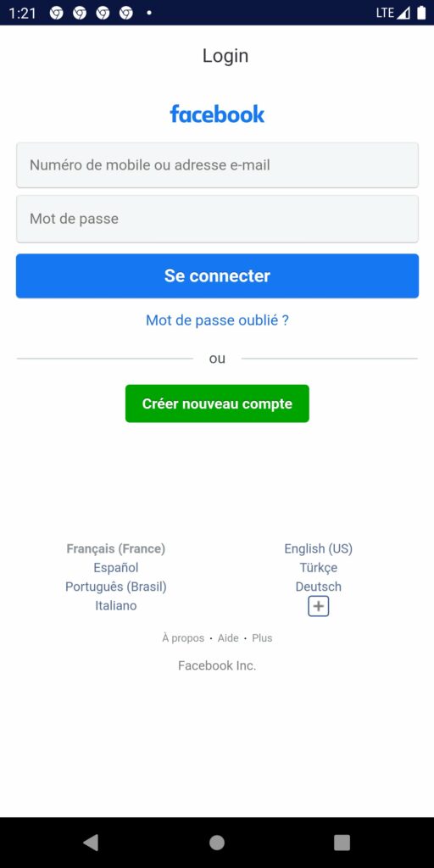Screen dimensions: 434x868
Task: Switch language to English (US)
Action: pyautogui.click(x=319, y=548)
